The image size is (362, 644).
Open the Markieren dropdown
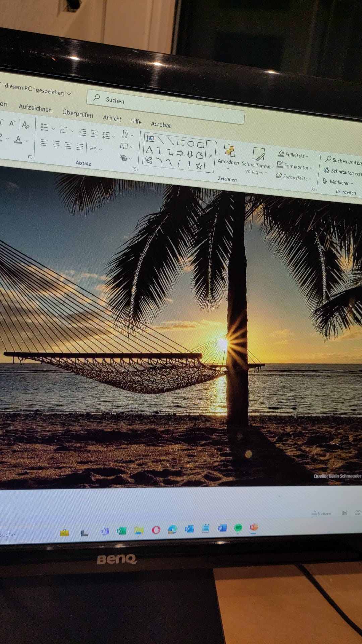coord(338,182)
